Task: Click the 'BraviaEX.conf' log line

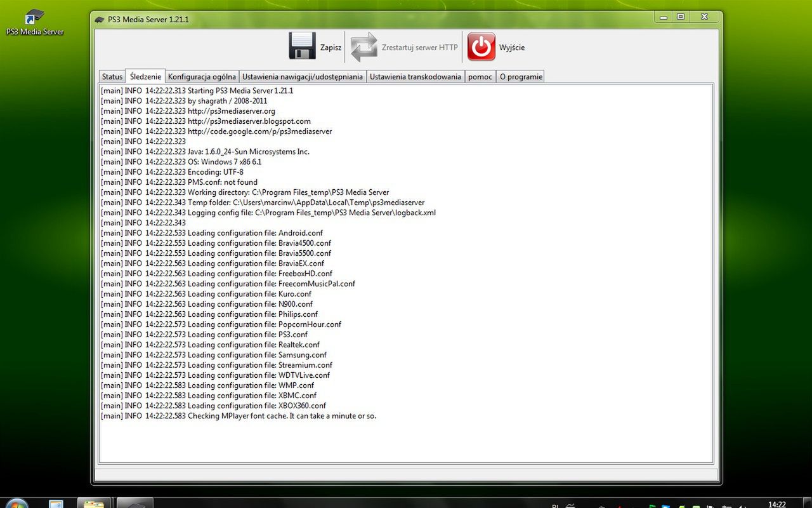Action: 213,264
